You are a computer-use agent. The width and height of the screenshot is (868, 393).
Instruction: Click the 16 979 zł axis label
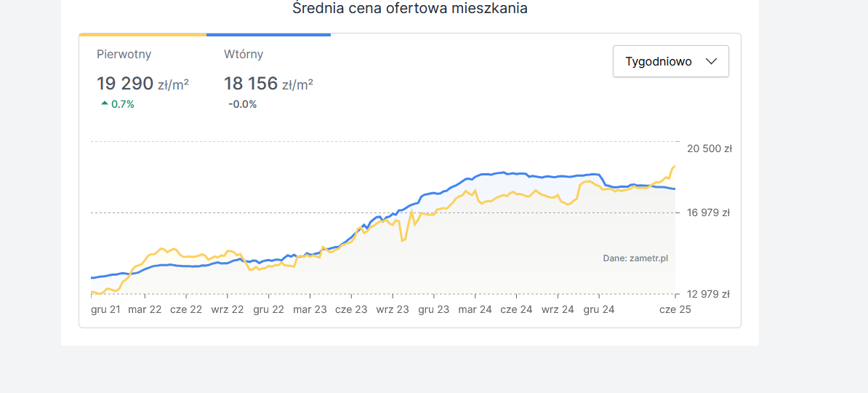[x=709, y=213]
